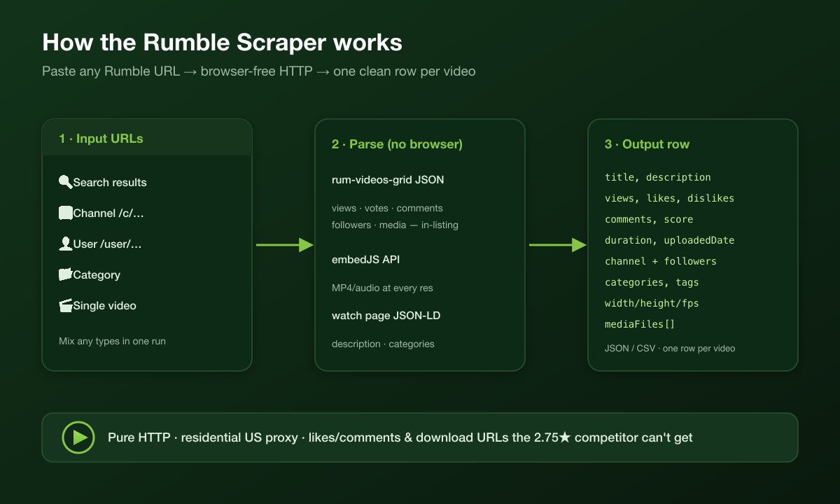Click the "title, description" output field
The width and height of the screenshot is (840, 504).
[x=658, y=177]
